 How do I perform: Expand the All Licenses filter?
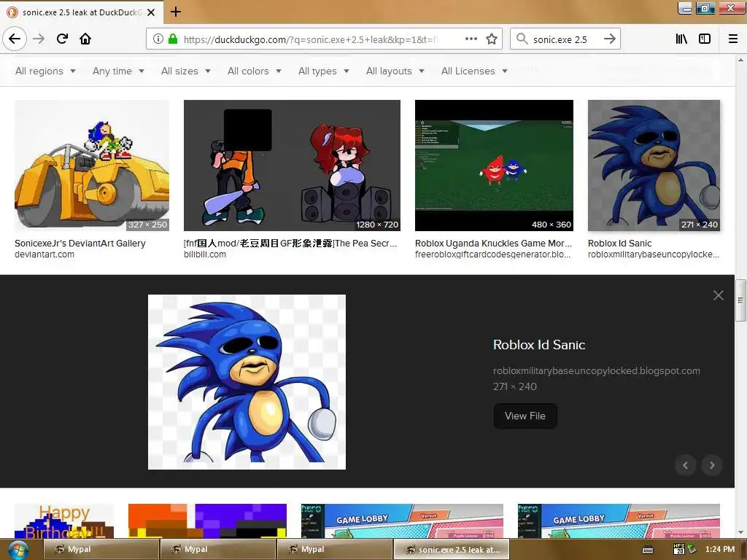(474, 71)
